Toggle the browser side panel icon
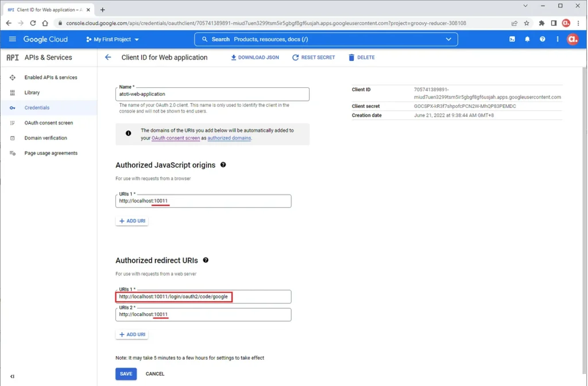 click(x=554, y=23)
